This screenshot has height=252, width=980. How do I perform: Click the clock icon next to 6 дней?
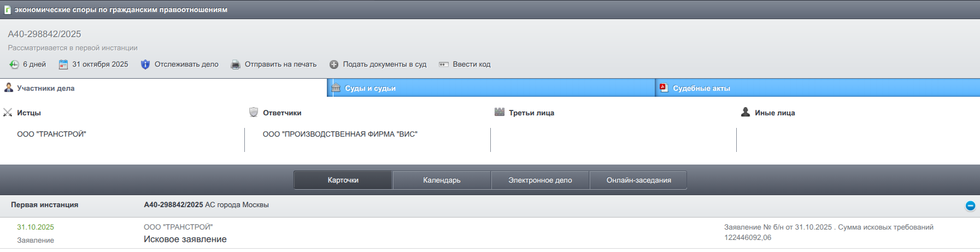point(14,65)
